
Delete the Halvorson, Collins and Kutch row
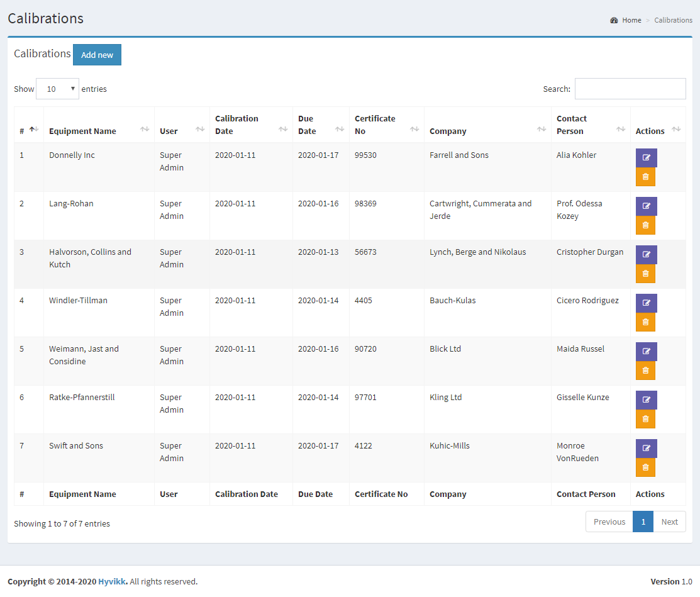645,274
